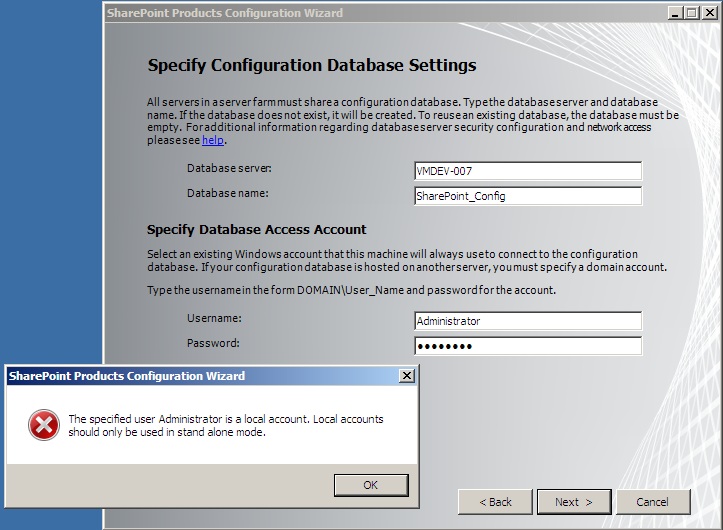Click OK in the error dialog
Viewport: 723px width, 530px height.
pyautogui.click(x=371, y=485)
